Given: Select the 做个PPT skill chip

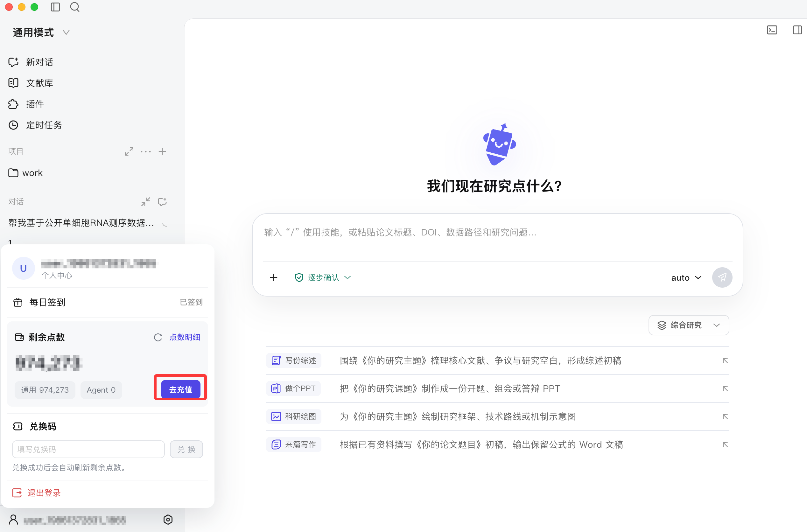Looking at the screenshot, I should 294,388.
